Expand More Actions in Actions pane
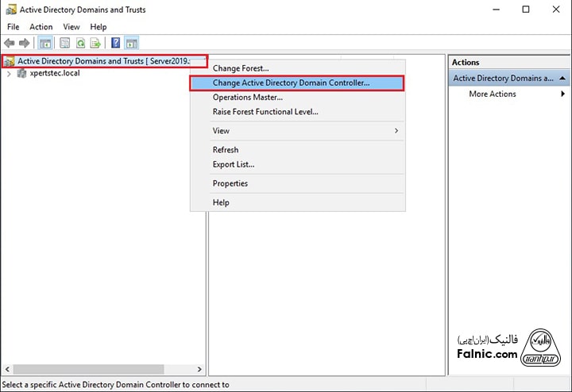 click(x=493, y=94)
